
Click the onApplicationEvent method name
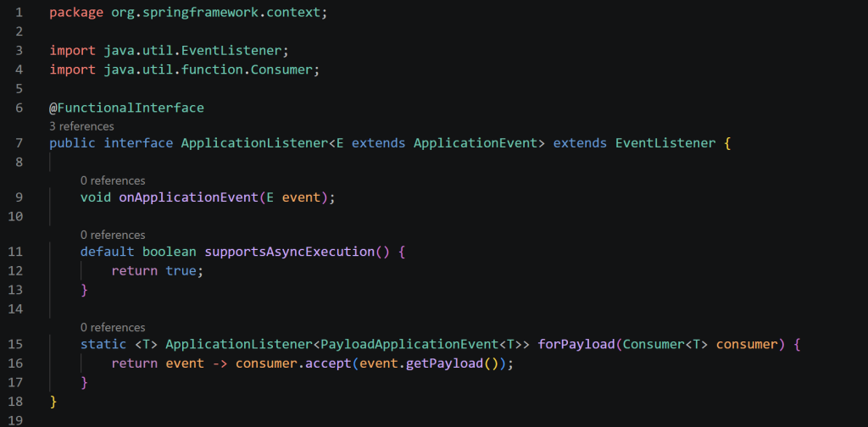click(x=189, y=197)
